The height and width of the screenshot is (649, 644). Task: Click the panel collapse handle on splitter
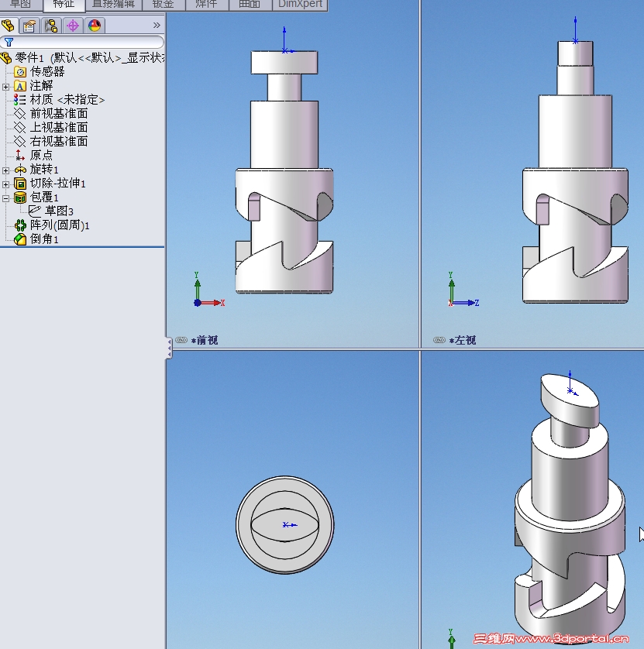click(169, 348)
